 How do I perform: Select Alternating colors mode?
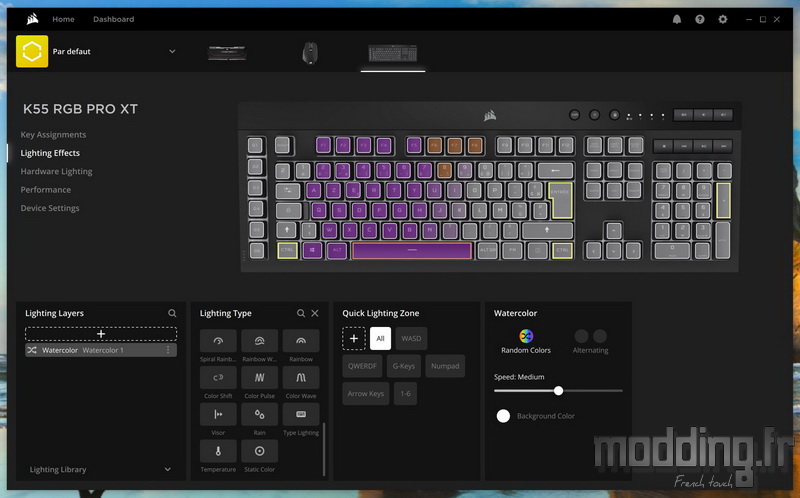[x=590, y=341]
